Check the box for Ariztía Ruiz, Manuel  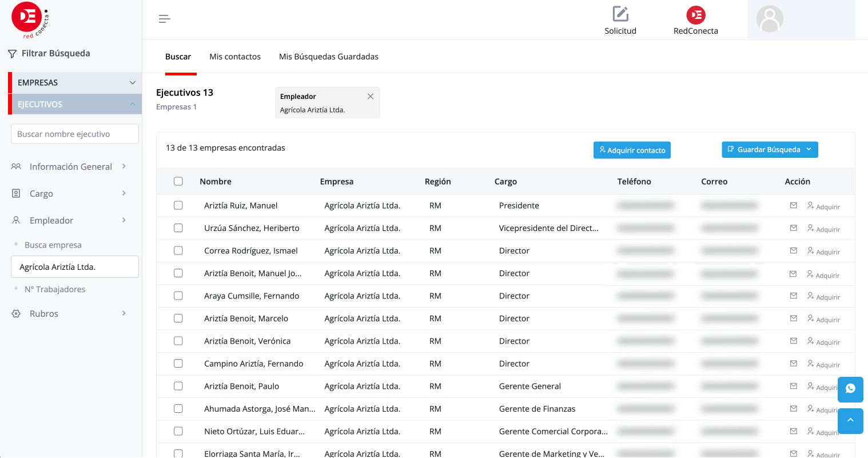[x=178, y=205]
